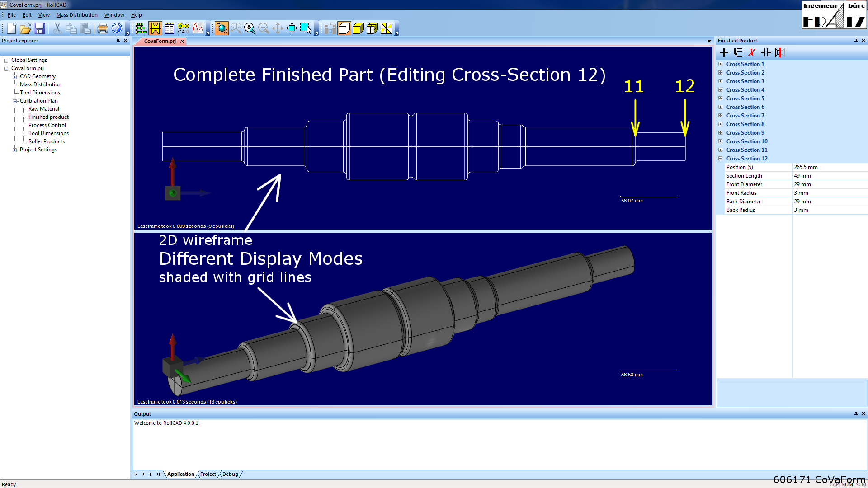Screen dimensions: 868x488
Task: Select the Rotate view orbit tool
Action: [x=222, y=28]
